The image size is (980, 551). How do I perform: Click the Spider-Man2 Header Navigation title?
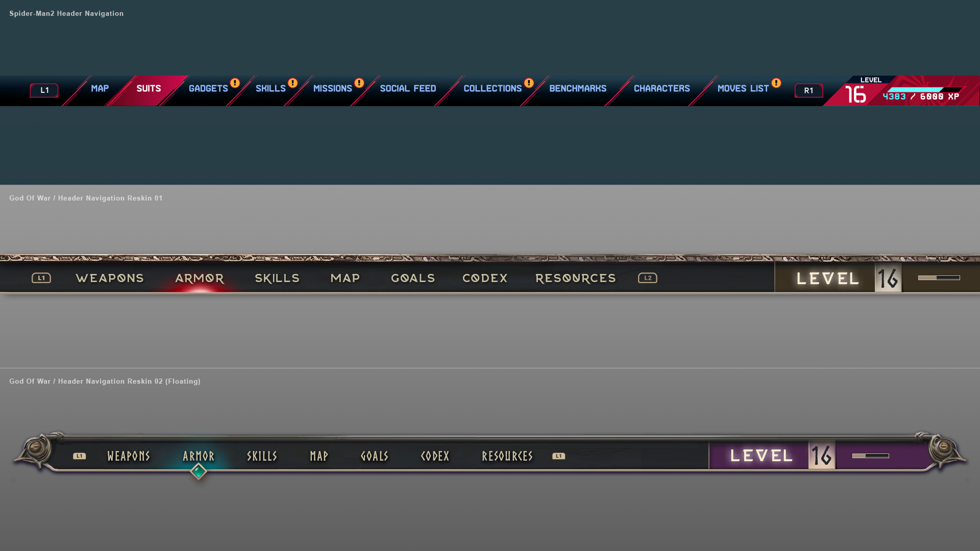coord(66,13)
